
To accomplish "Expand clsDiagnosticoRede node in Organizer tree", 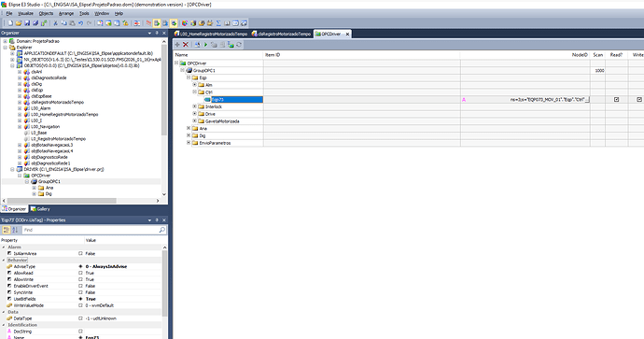I will click(x=20, y=78).
